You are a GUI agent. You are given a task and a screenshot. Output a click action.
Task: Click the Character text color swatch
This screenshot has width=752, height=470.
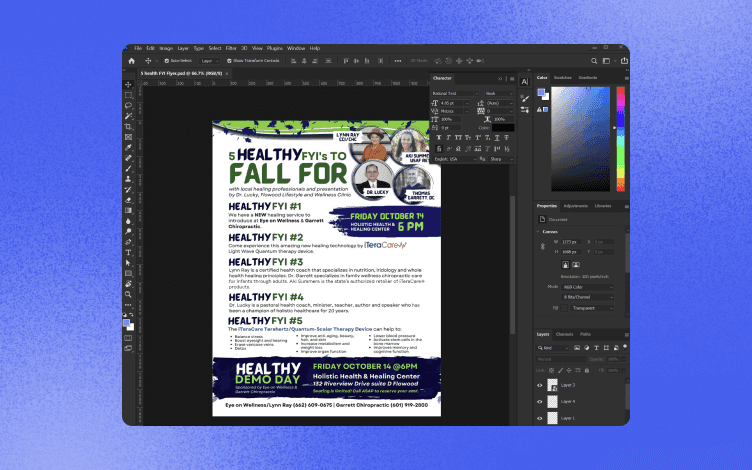point(503,128)
